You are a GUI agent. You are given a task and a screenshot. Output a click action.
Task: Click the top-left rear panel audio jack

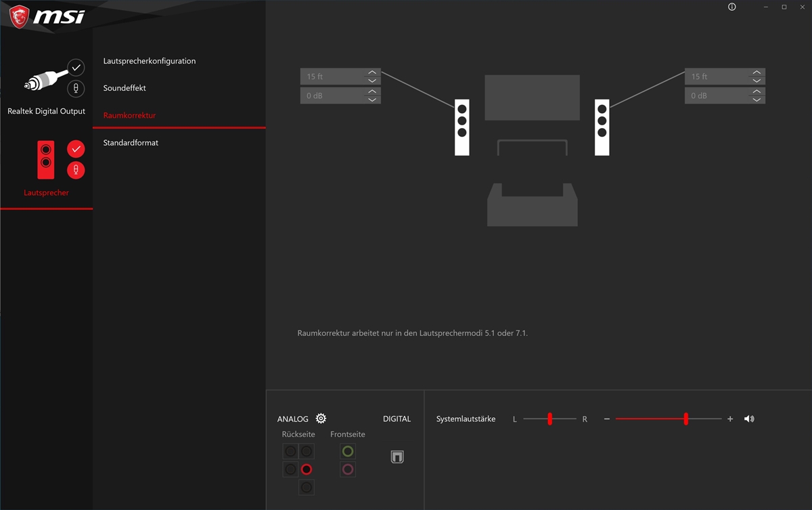(x=290, y=451)
